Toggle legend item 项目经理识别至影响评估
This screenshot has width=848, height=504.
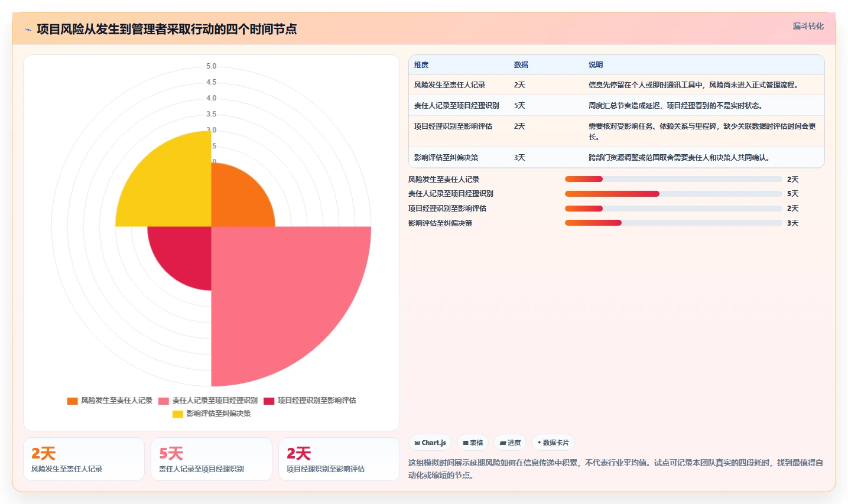(x=310, y=401)
